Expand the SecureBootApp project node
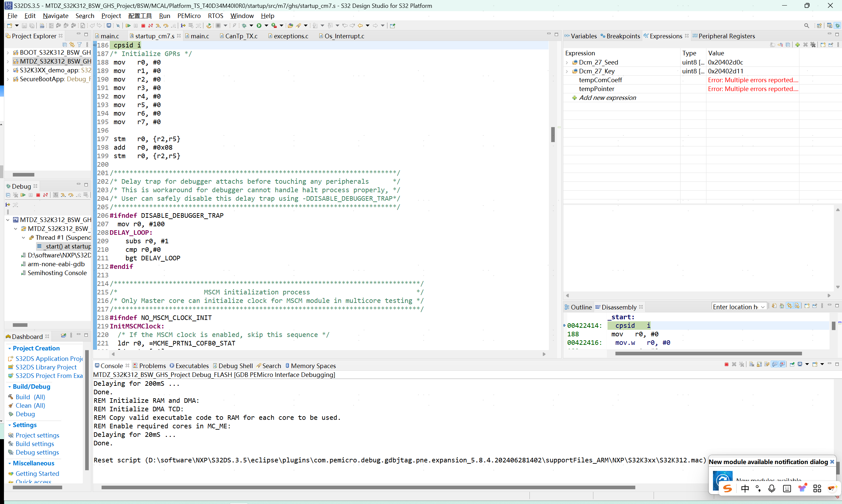842x504 pixels. (8, 79)
